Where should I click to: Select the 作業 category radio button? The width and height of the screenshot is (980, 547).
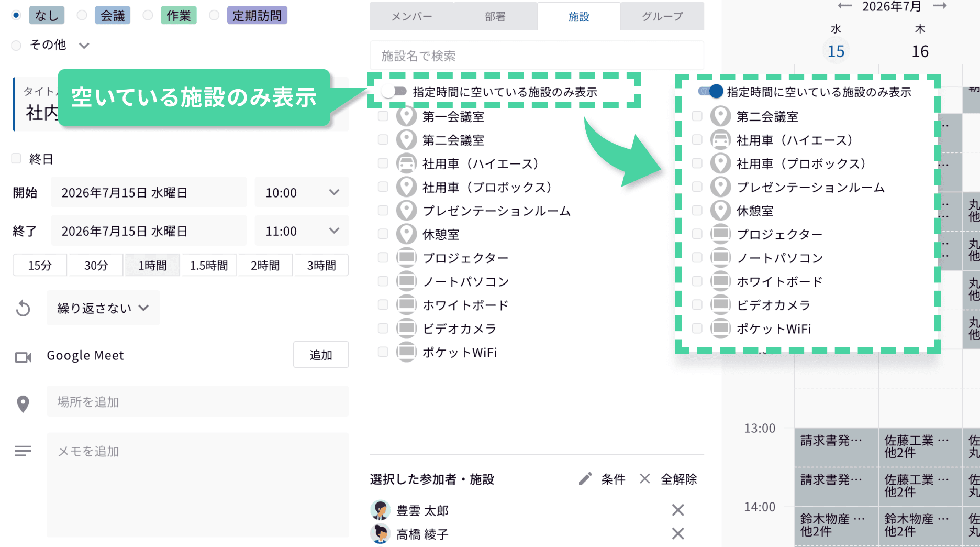148,15
